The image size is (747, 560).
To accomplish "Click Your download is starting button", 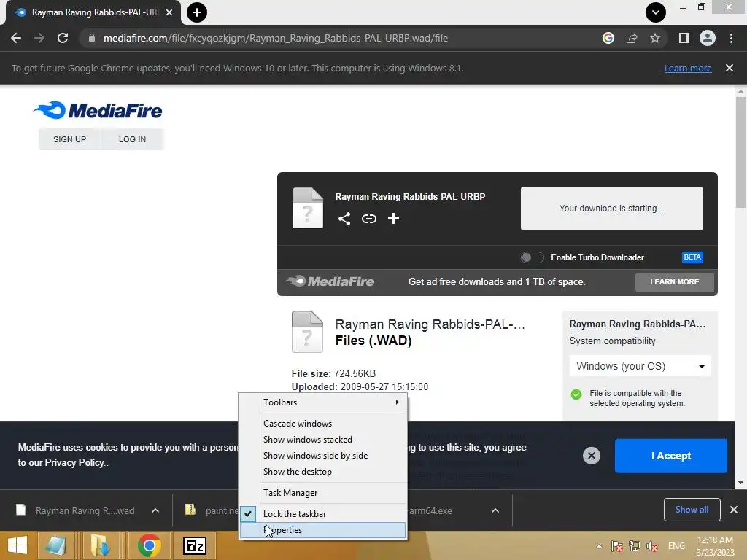I will tap(612, 209).
